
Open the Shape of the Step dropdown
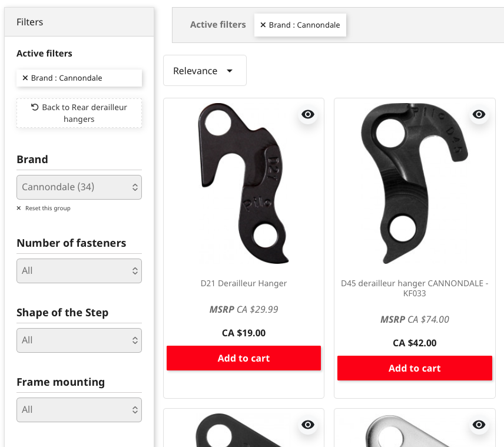(x=79, y=340)
